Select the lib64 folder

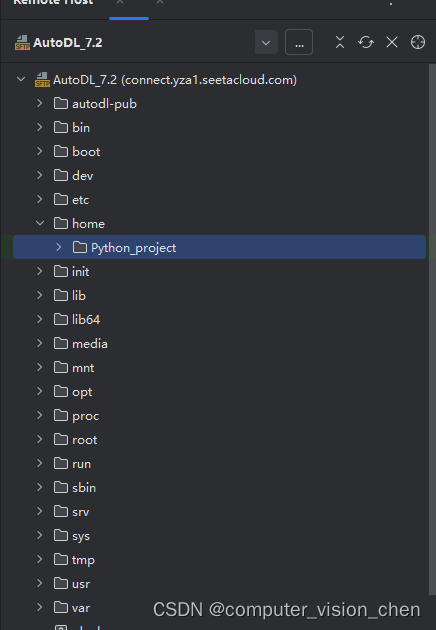(x=86, y=319)
